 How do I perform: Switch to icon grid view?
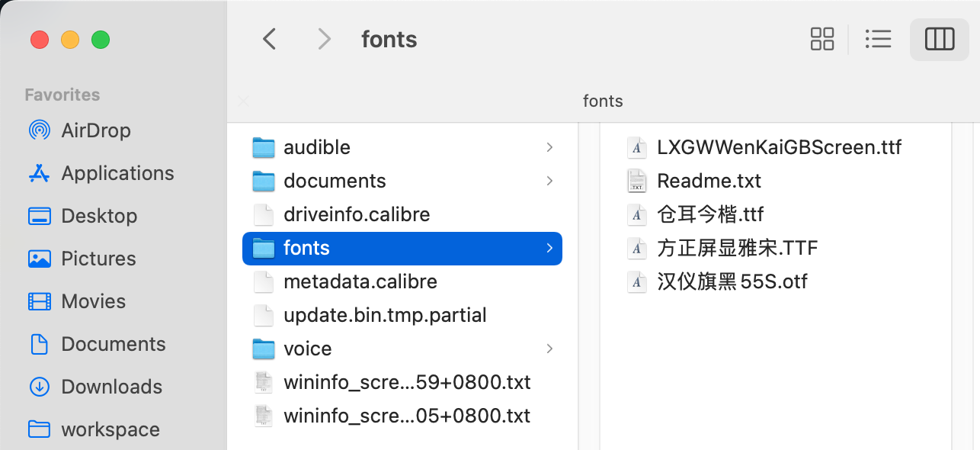[822, 39]
